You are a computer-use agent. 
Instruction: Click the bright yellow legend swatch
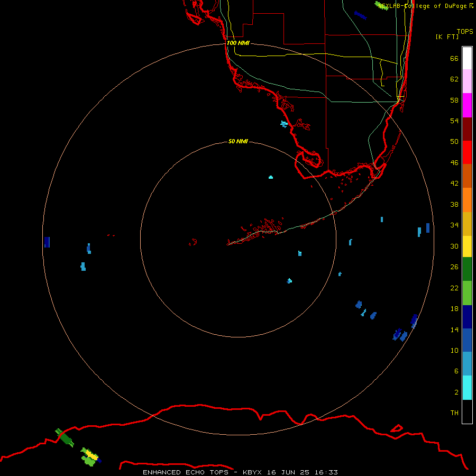tap(467, 246)
